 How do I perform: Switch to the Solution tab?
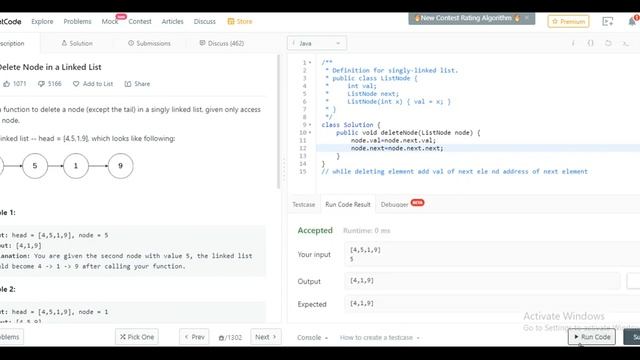(x=77, y=43)
